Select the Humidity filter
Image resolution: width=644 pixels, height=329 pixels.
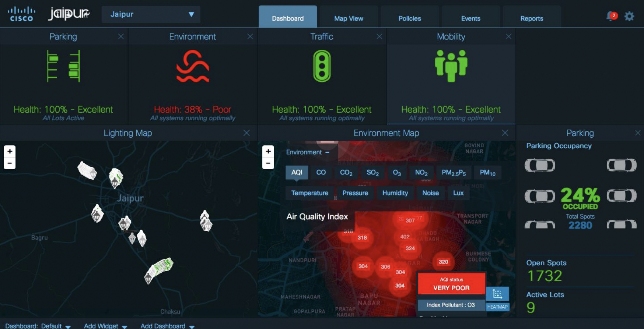coord(395,193)
